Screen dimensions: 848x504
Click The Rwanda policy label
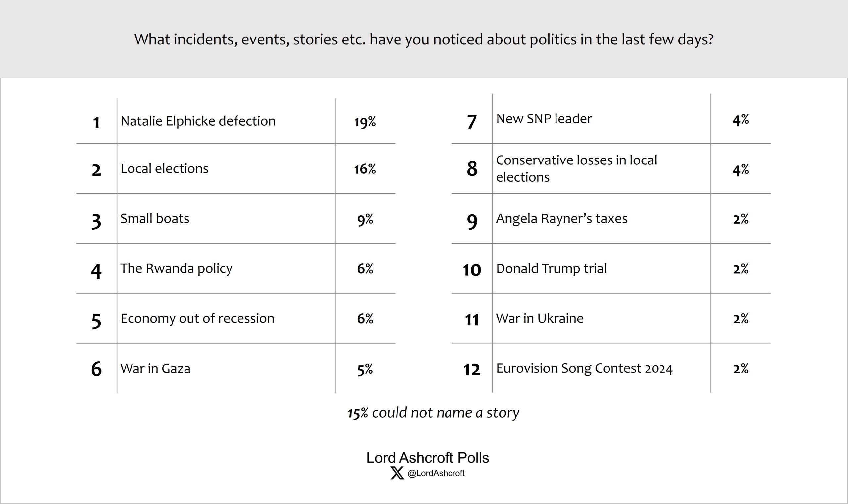tap(177, 269)
